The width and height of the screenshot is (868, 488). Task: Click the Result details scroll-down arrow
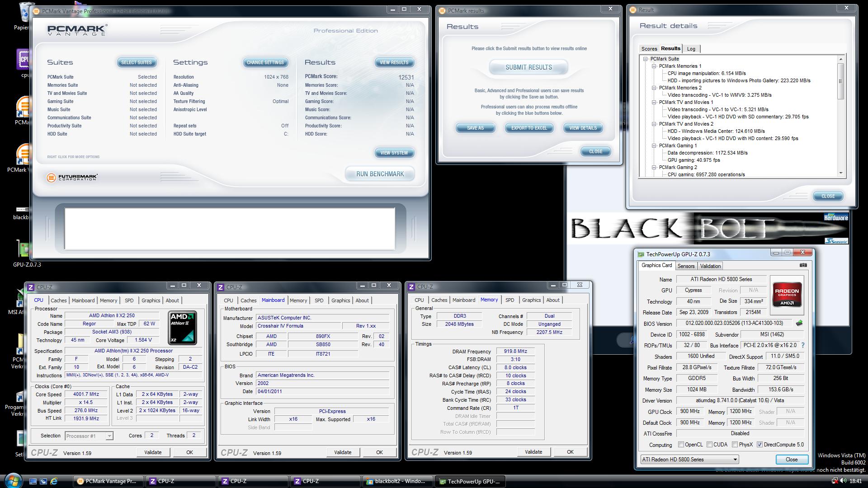840,173
